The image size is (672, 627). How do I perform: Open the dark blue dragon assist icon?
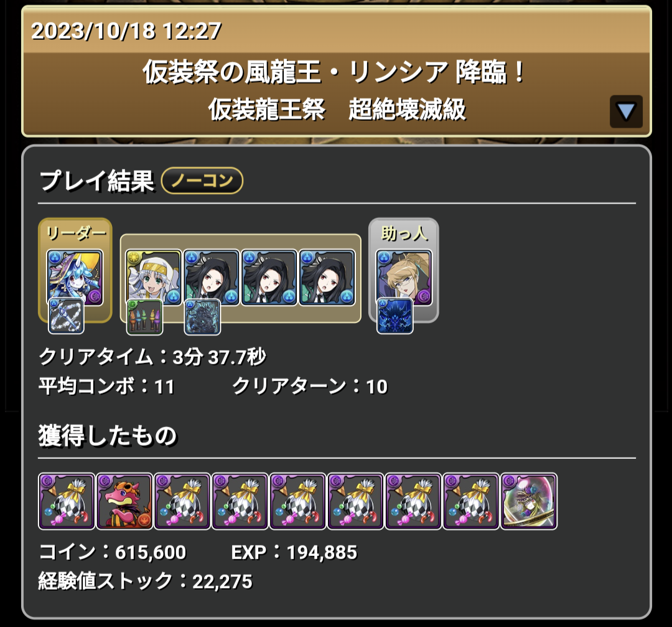click(202, 316)
